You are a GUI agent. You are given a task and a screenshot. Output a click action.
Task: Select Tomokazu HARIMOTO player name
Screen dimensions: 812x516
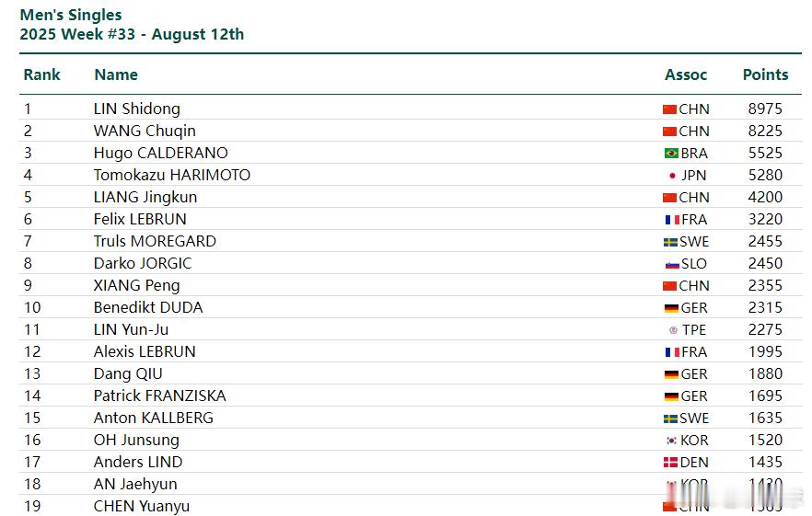(x=172, y=175)
